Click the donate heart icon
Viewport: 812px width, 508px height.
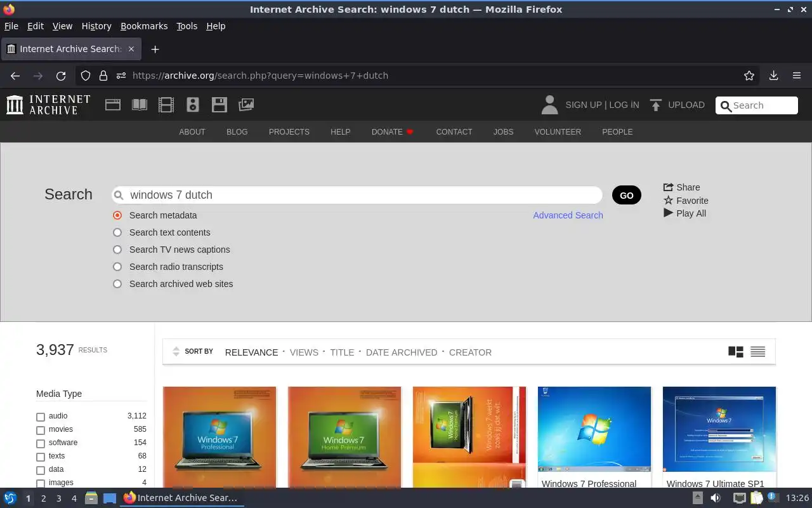coord(410,132)
